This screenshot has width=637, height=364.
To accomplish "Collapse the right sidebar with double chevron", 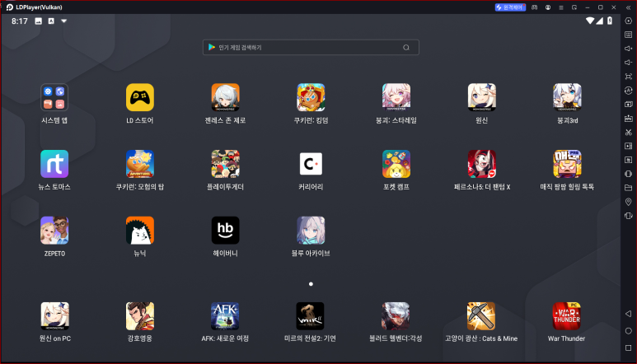I will coord(628,7).
